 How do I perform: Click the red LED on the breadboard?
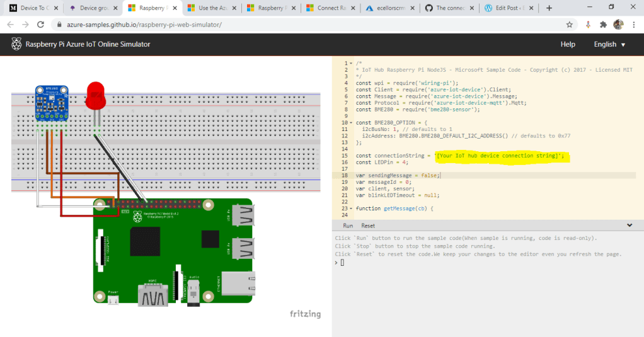point(96,94)
